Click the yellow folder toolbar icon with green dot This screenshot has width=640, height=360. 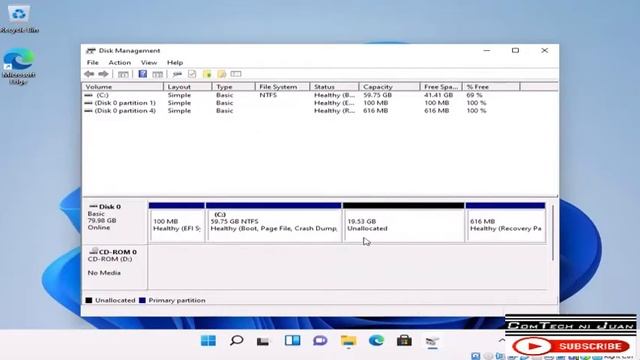point(207,74)
